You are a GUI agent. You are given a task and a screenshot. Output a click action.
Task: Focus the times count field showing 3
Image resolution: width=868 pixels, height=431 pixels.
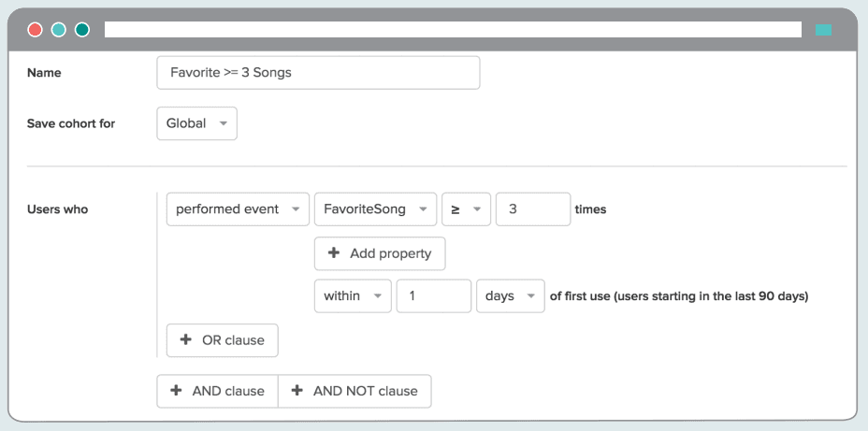click(x=532, y=209)
